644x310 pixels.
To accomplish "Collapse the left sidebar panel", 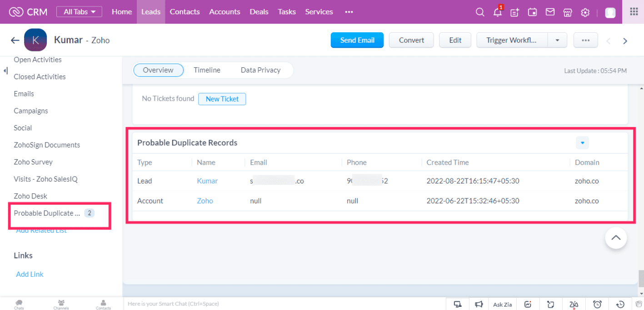I will 5,71.
